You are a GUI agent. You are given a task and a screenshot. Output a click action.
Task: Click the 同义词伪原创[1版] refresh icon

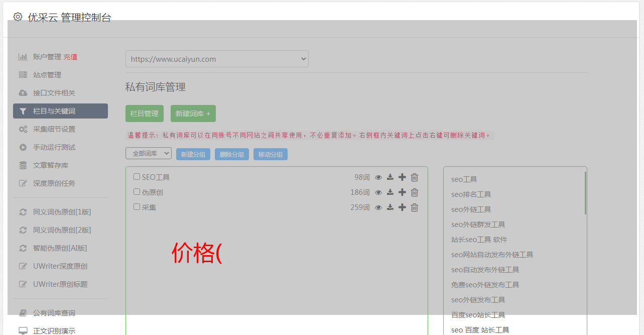point(23,212)
